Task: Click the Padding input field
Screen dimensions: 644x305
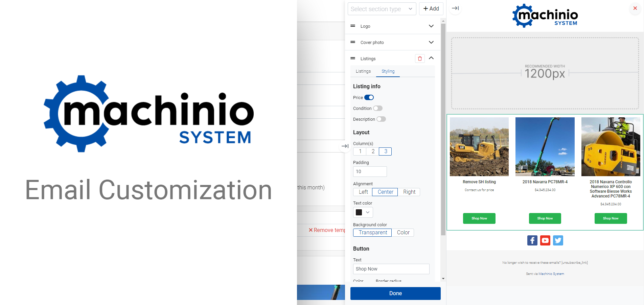Action: tap(370, 172)
